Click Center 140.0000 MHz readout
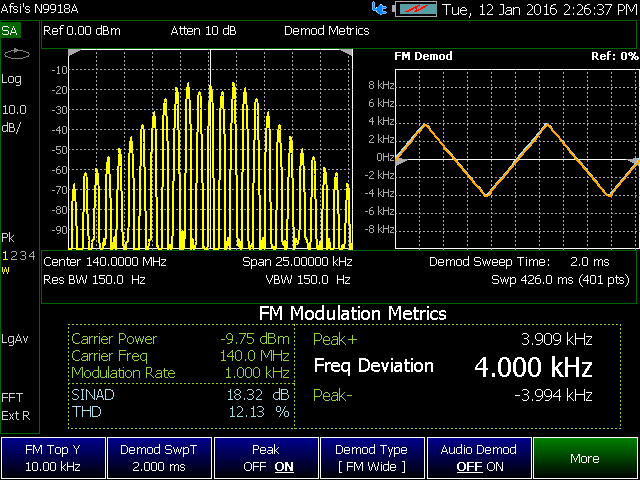 (105, 262)
